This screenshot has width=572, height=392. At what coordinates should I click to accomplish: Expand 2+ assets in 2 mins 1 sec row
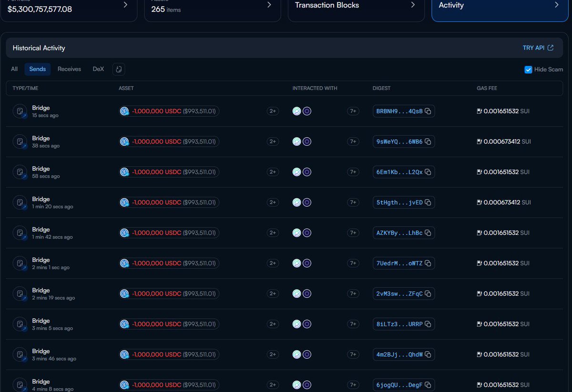[x=273, y=263]
